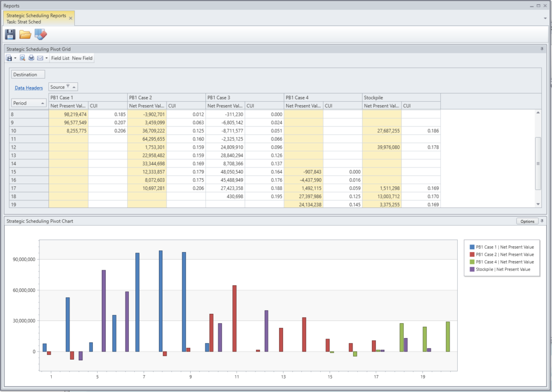Select the Period 17 row header
This screenshot has height=392, width=552.
(29, 188)
